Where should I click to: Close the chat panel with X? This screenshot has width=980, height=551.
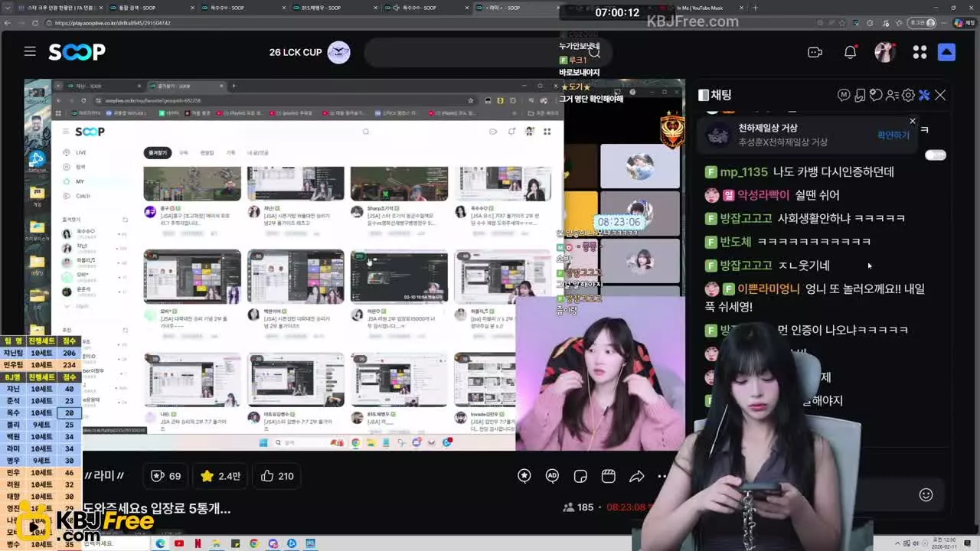pos(940,95)
